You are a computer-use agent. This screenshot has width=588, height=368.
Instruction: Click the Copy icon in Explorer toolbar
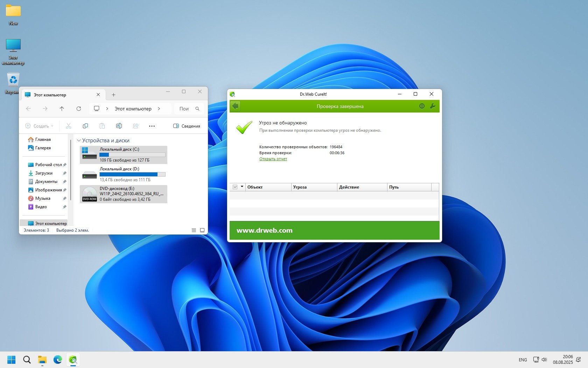tap(85, 126)
